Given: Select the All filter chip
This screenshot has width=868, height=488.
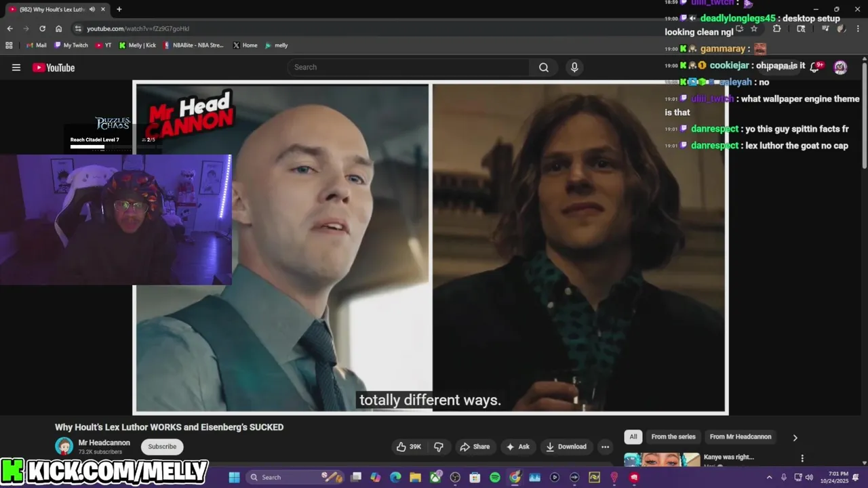Looking at the screenshot, I should click(633, 436).
